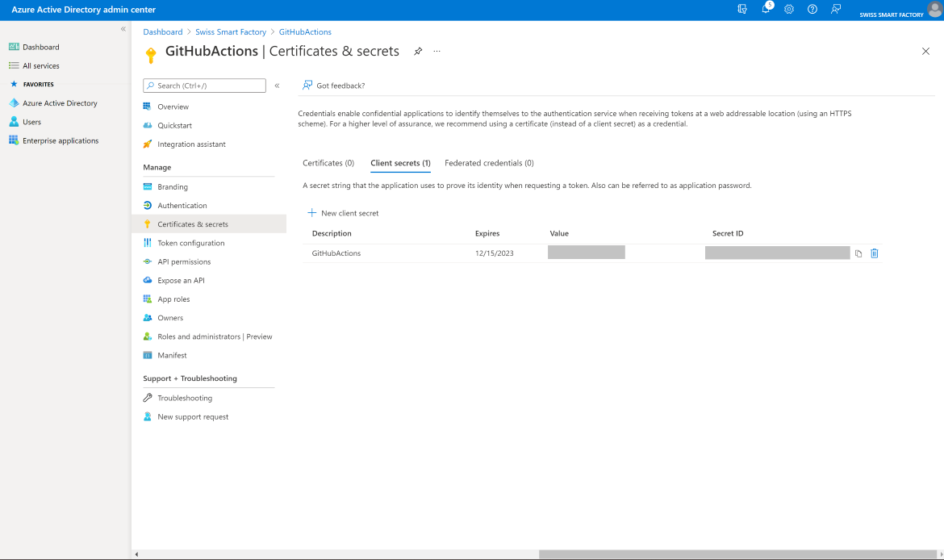This screenshot has height=560, width=944.
Task: Click the horizontal scrollbar thumb
Action: [737, 554]
